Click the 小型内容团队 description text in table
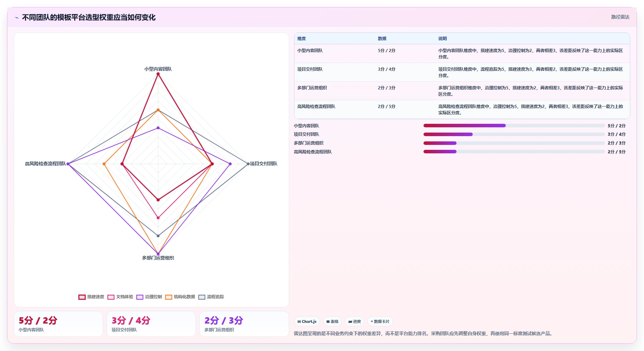Image resolution: width=644 pixels, height=351 pixels. (530, 53)
